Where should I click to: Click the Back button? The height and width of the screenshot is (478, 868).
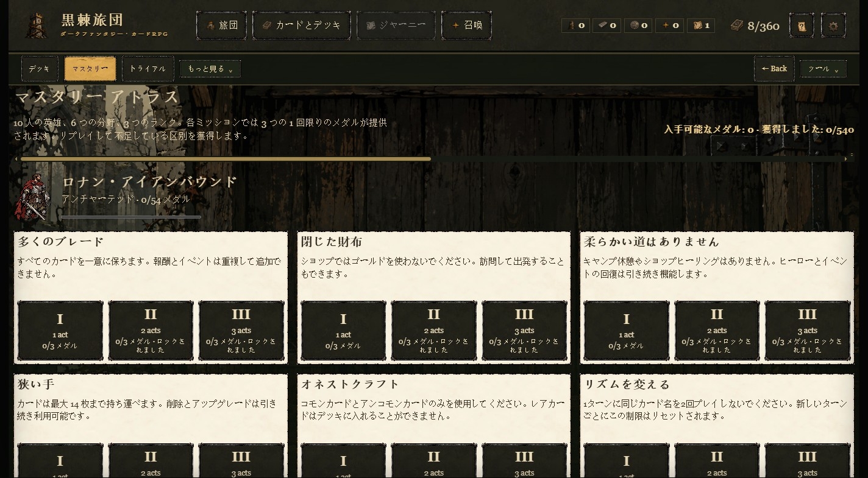point(774,69)
